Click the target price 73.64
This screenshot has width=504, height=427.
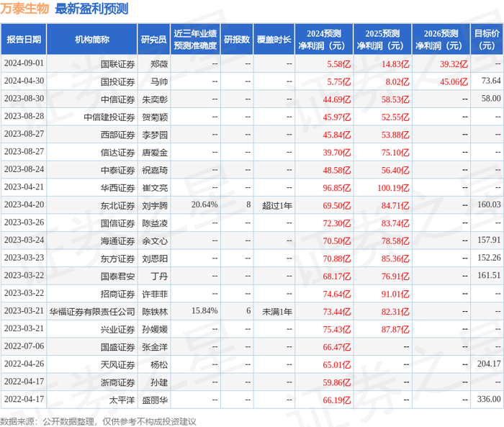pyautogui.click(x=491, y=81)
